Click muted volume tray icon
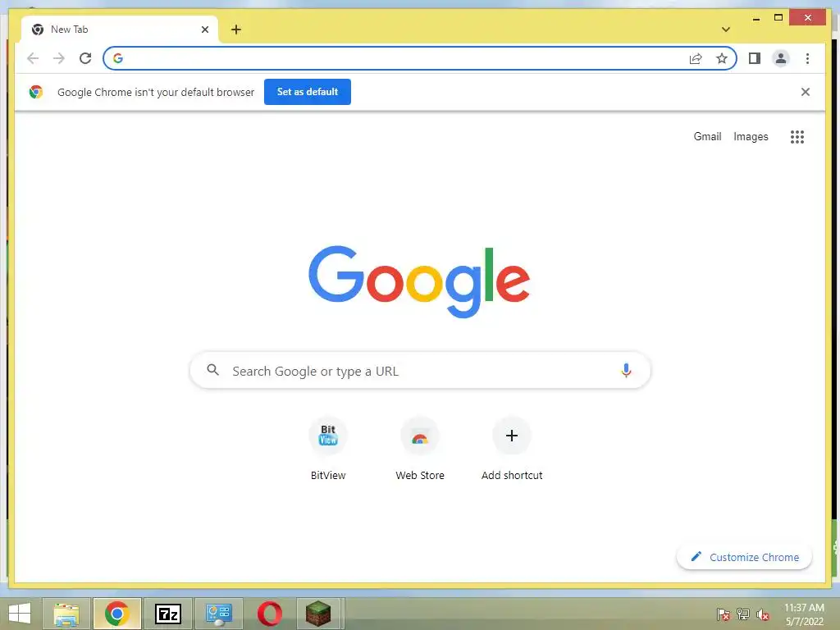The height and width of the screenshot is (630, 840). pyautogui.click(x=763, y=614)
